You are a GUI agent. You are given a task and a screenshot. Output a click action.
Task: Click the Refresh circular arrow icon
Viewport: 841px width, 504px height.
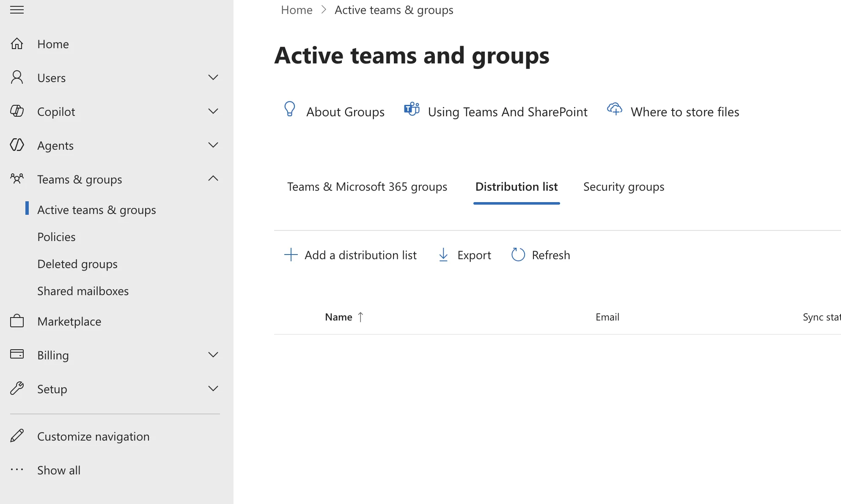[518, 255]
